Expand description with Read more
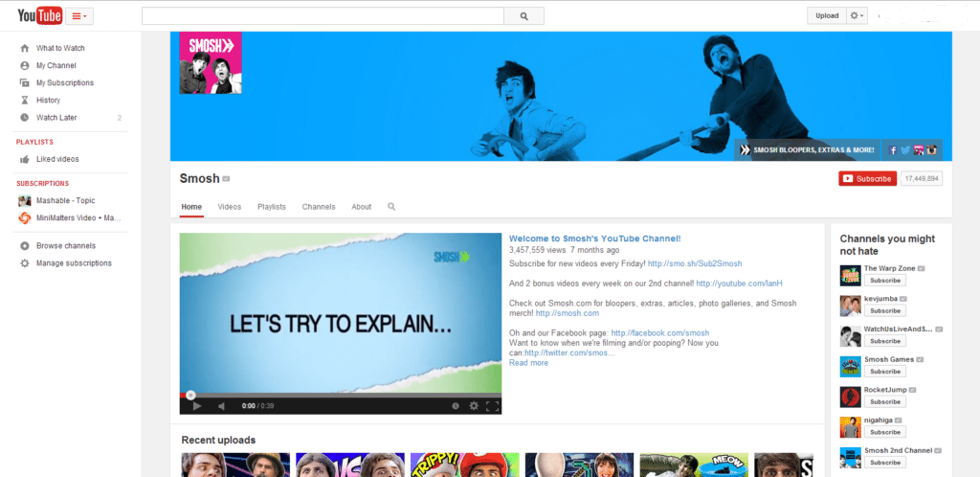 (528, 363)
